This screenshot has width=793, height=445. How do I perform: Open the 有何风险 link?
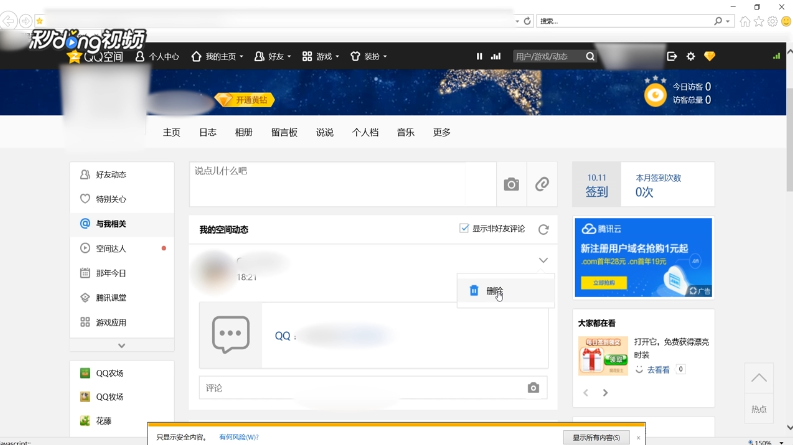click(x=239, y=437)
